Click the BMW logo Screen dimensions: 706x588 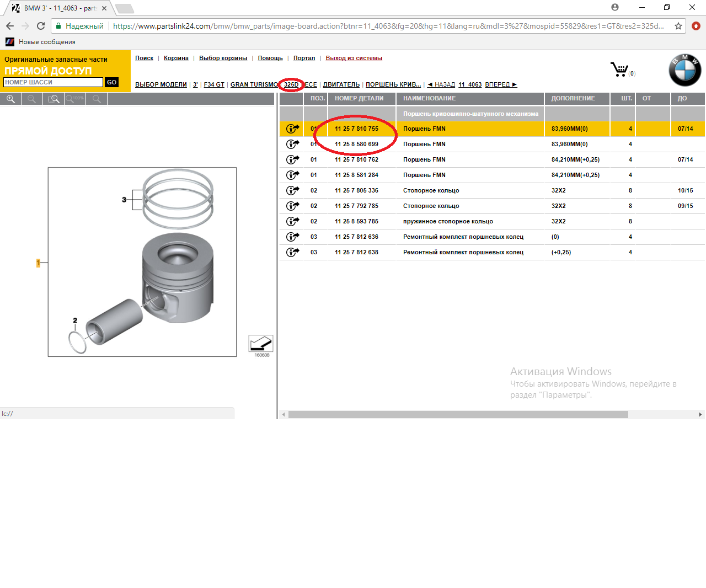684,70
